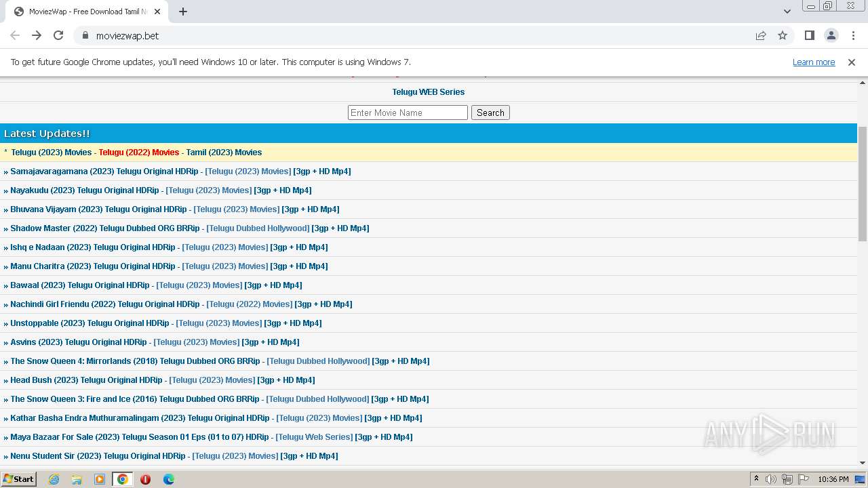Click the Chrome taskbar icon
The height and width of the screenshot is (488, 868).
pos(123,479)
